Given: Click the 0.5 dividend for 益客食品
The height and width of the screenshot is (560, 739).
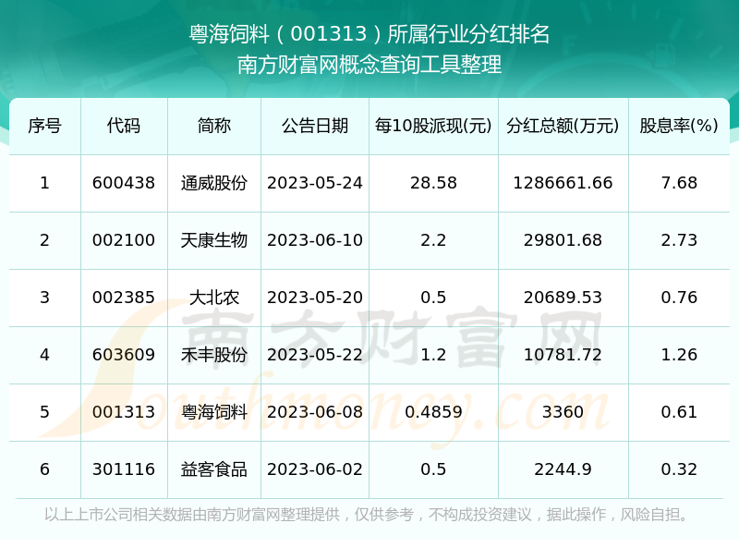Looking at the screenshot, I should 433,469.
